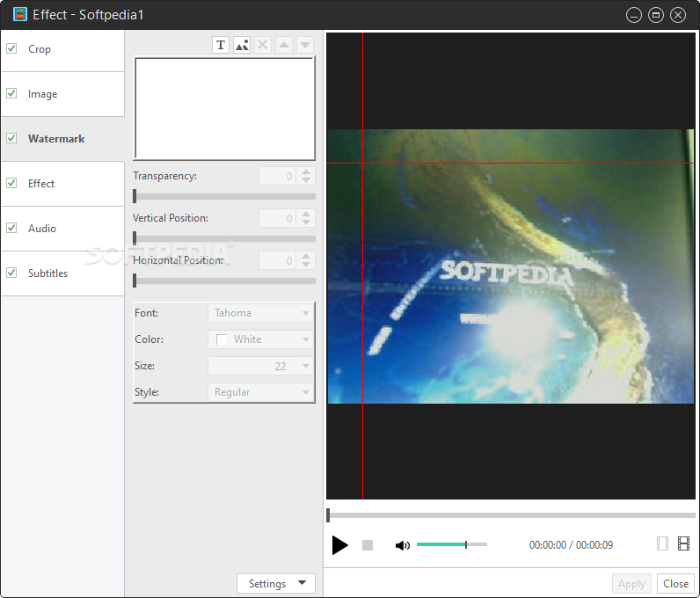Image resolution: width=700 pixels, height=598 pixels.
Task: Decrease the Transparency value with the down arrow
Action: click(306, 180)
